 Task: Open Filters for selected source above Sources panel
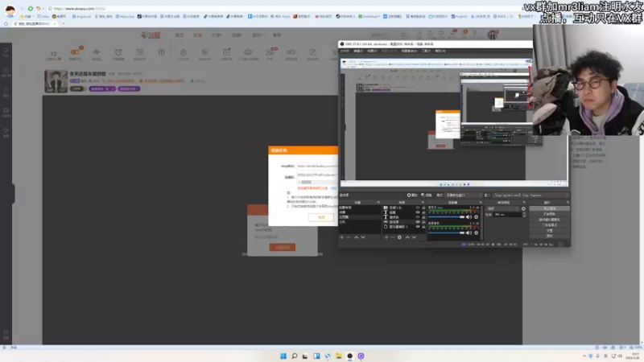(427, 195)
